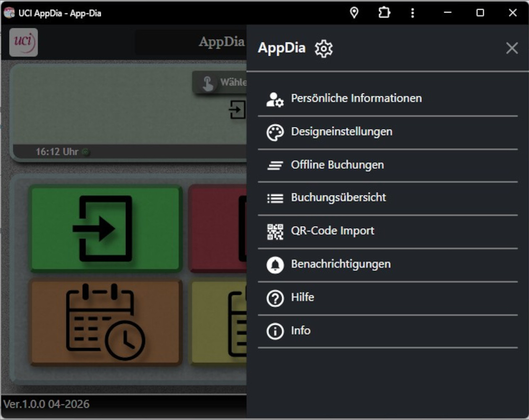This screenshot has height=420, width=529.
Task: Click the Info circle icon
Action: pyautogui.click(x=275, y=331)
